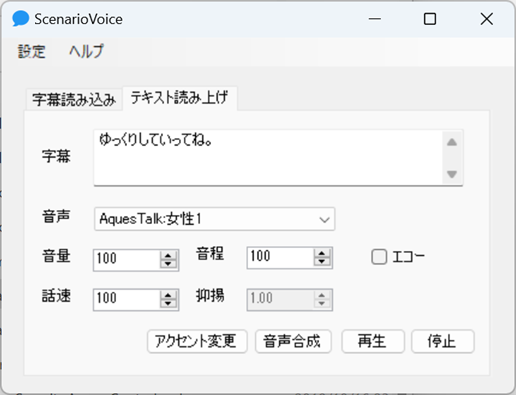Image resolution: width=516 pixels, height=395 pixels.
Task: Click the ScenarioVoice speech bubble app icon
Action: pos(21,19)
